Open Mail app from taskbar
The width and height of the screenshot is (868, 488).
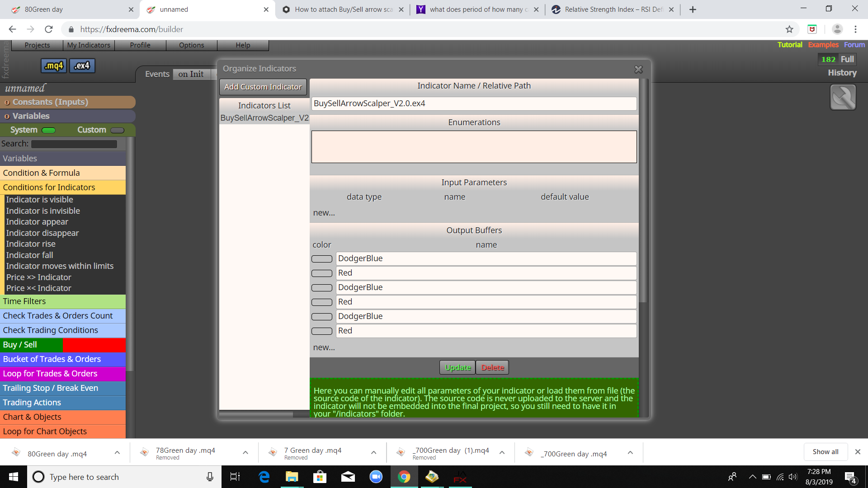click(348, 477)
